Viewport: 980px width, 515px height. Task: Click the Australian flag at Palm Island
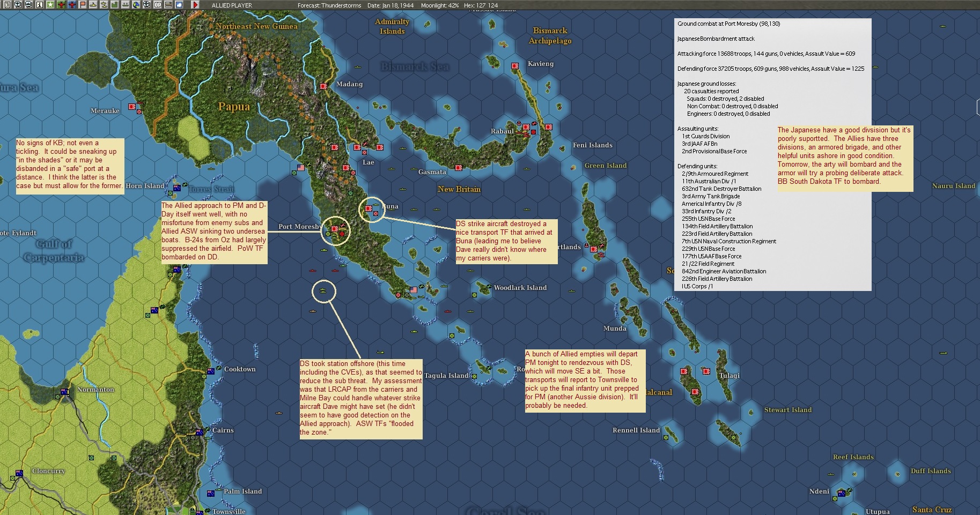[x=211, y=493]
